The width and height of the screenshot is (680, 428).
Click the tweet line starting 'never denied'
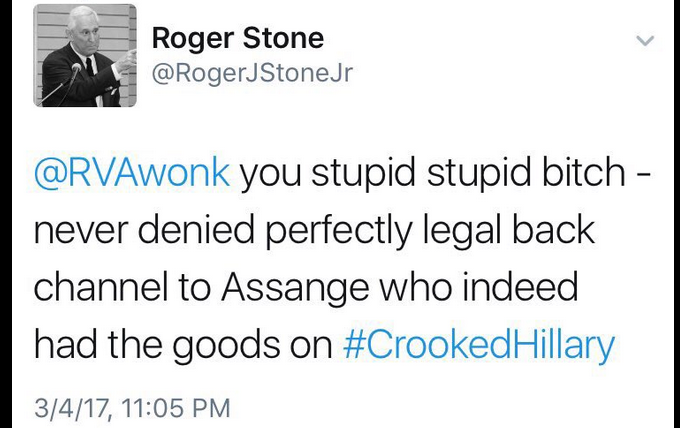point(314,230)
